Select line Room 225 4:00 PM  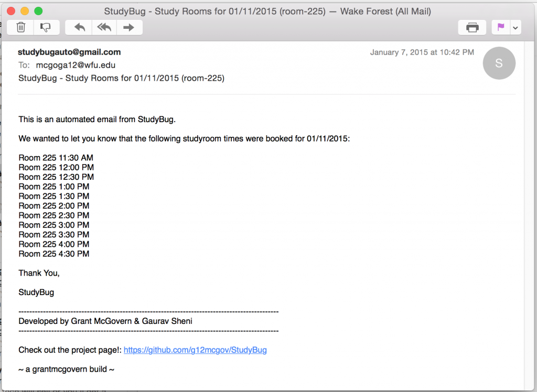pyautogui.click(x=54, y=244)
